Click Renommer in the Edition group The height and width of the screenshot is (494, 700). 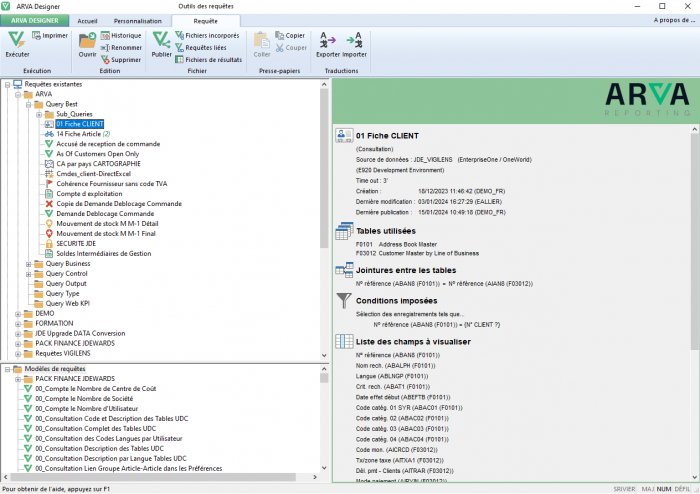121,48
